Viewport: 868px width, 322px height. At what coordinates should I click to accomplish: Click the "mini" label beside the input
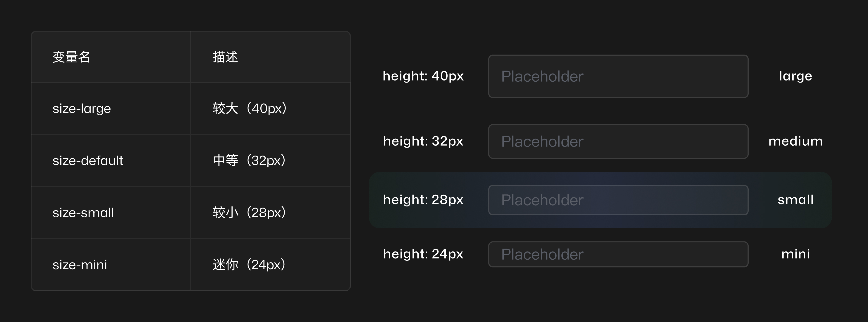tap(796, 254)
